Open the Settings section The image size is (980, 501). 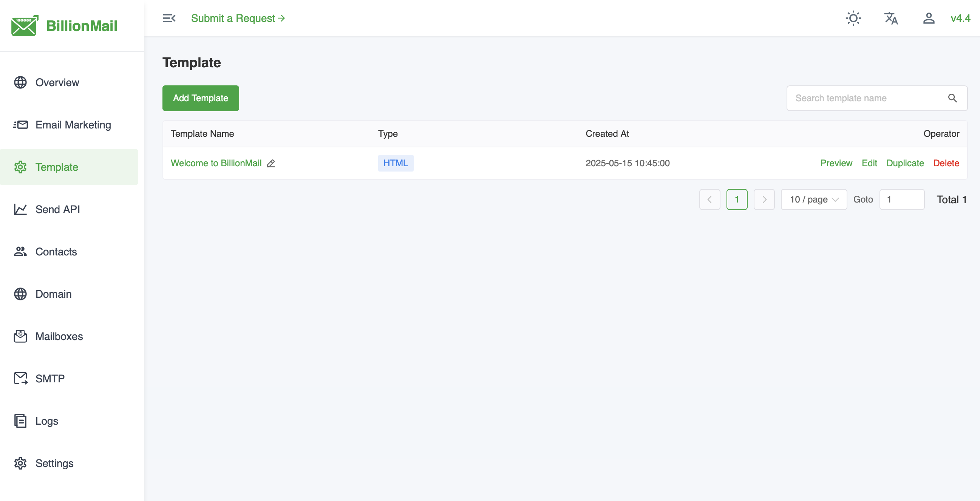(x=54, y=463)
